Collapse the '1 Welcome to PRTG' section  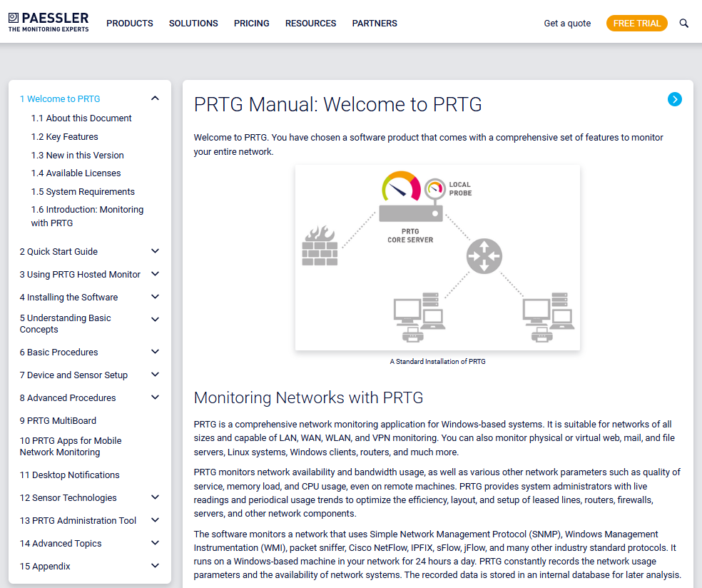[x=155, y=98]
